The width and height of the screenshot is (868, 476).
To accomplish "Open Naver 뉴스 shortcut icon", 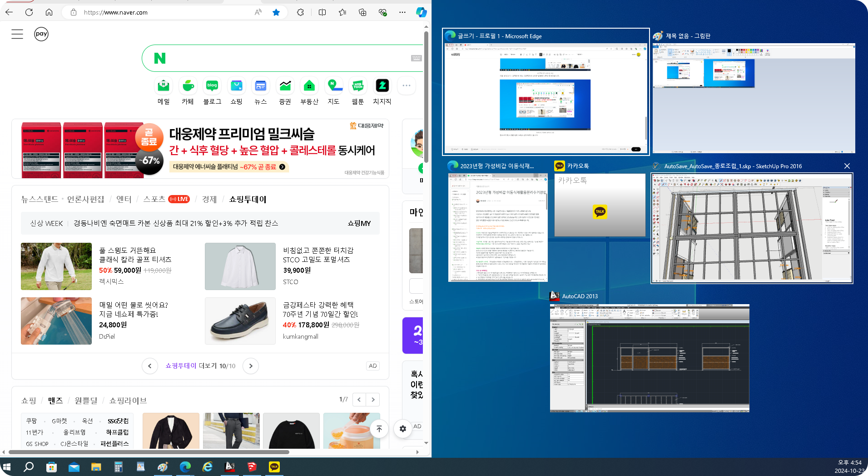I will [x=261, y=91].
